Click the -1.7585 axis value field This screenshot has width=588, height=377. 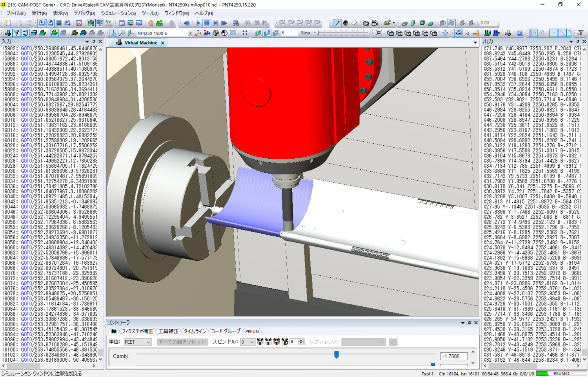point(453,356)
